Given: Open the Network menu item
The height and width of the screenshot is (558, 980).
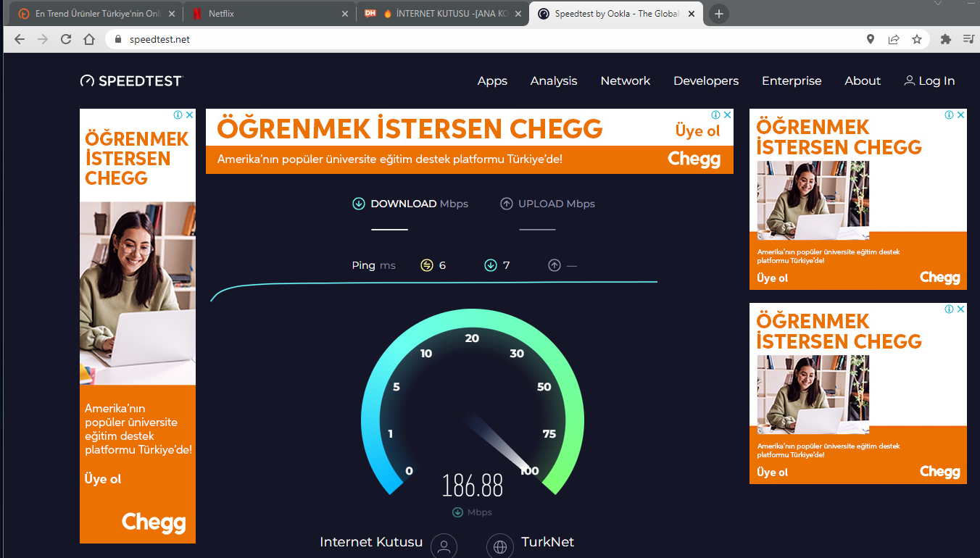Looking at the screenshot, I should pos(626,81).
